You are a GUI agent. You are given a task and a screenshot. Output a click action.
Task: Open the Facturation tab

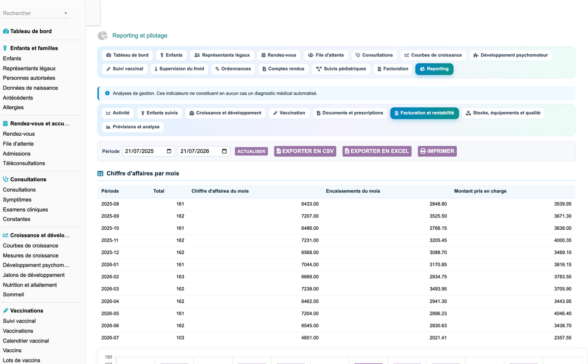(393, 69)
